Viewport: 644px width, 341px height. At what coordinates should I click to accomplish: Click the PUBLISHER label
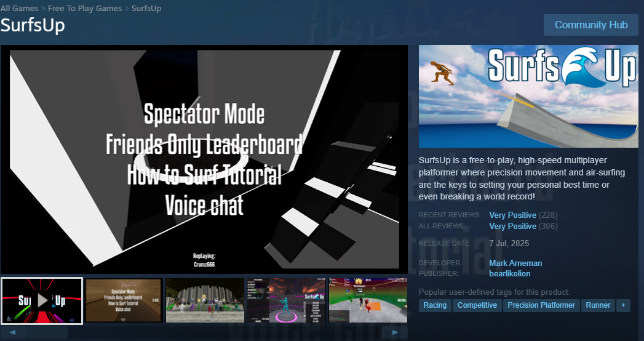439,274
